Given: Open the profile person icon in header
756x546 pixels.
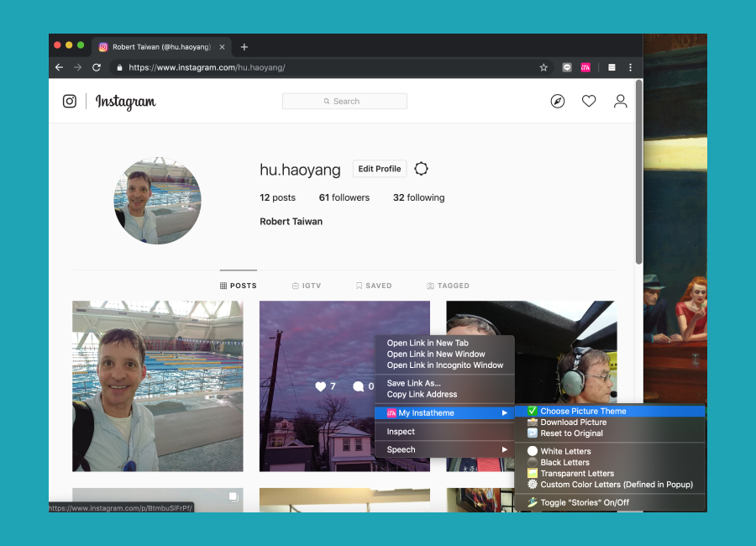Looking at the screenshot, I should [x=620, y=101].
